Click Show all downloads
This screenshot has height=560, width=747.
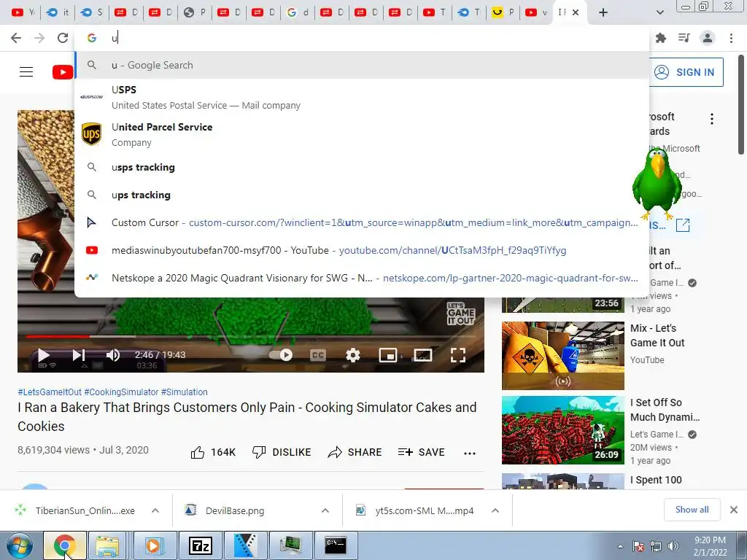pyautogui.click(x=692, y=510)
